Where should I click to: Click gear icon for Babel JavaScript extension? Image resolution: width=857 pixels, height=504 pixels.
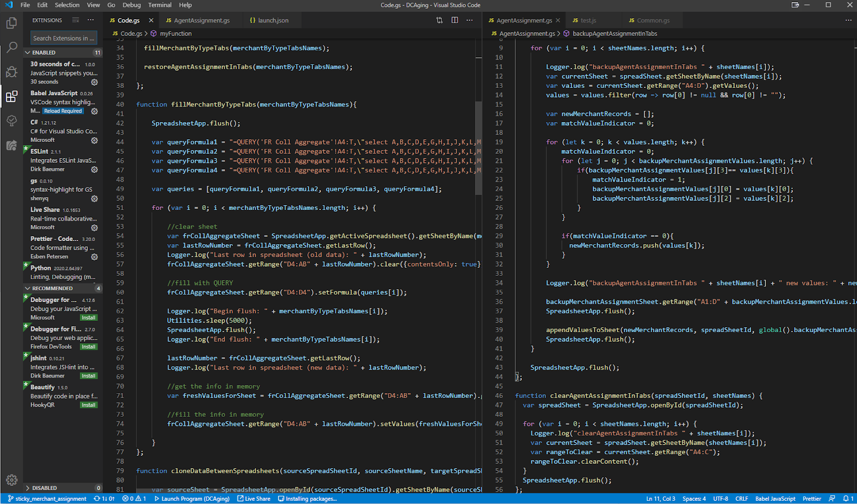tap(94, 111)
